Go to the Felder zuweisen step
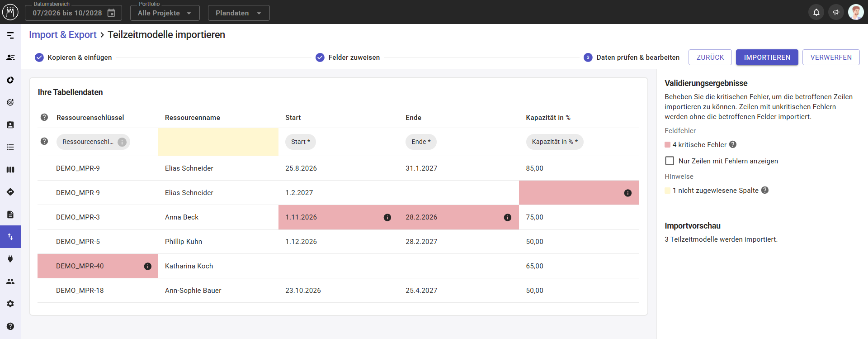This screenshot has width=868, height=339. (x=348, y=57)
